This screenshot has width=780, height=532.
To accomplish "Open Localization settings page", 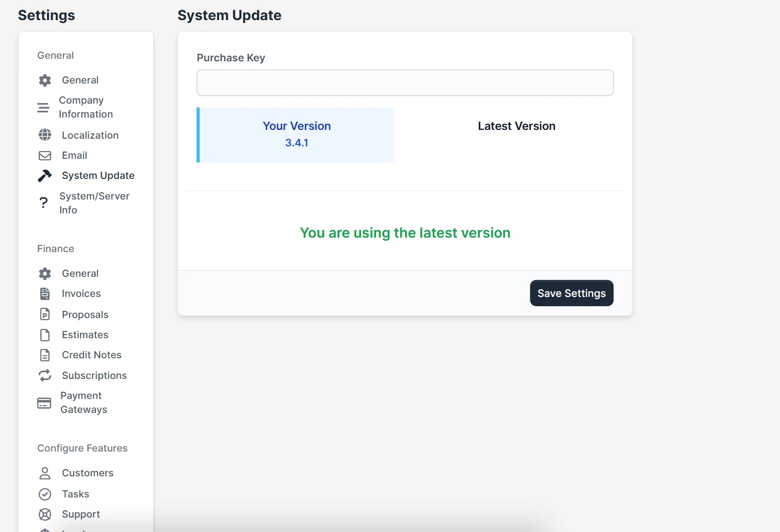I will coord(90,135).
